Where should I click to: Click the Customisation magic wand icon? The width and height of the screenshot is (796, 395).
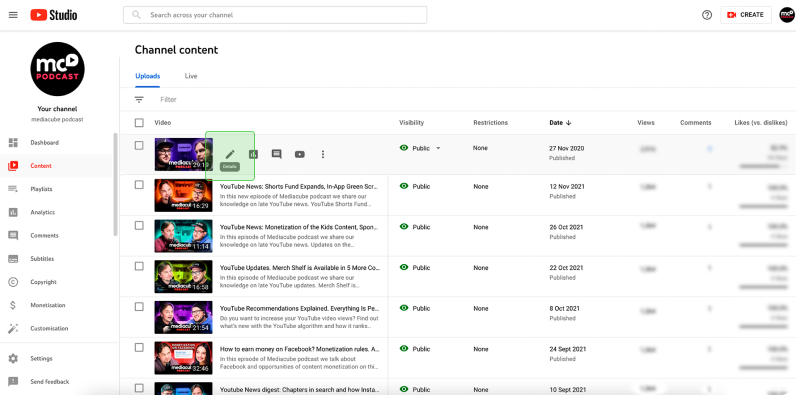point(13,328)
